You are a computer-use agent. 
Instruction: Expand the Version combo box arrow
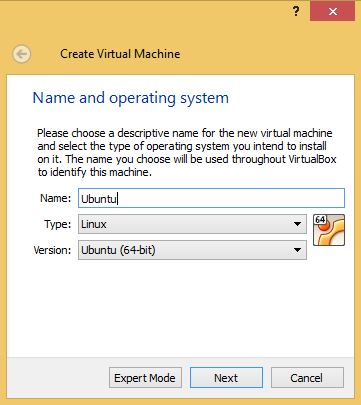point(297,250)
